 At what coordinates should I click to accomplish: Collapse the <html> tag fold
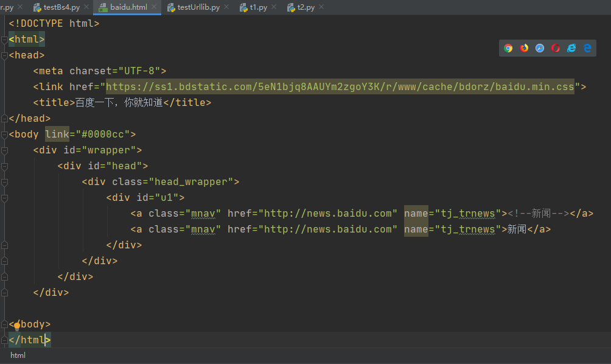pyautogui.click(x=4, y=40)
